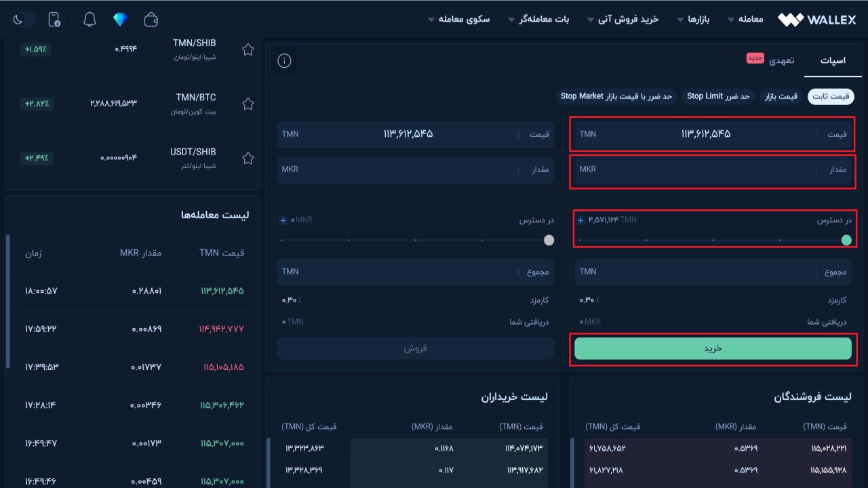Click the فروش sell button

tap(415, 348)
